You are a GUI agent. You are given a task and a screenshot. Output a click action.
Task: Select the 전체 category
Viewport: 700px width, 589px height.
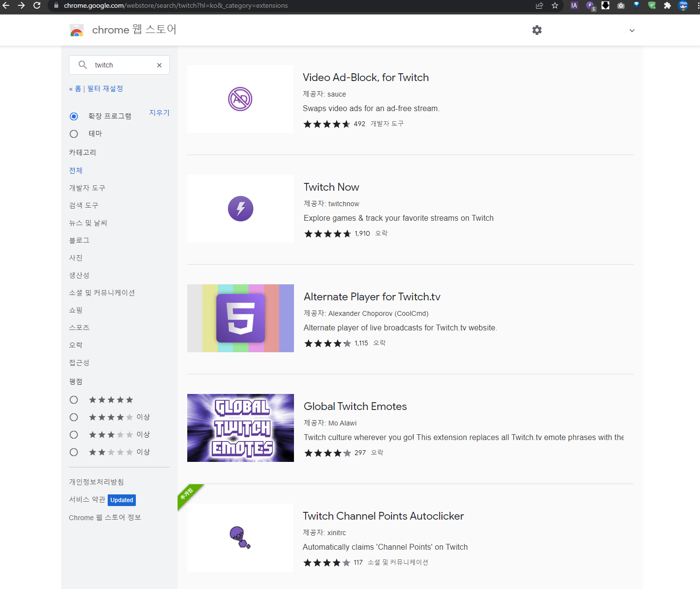[76, 170]
